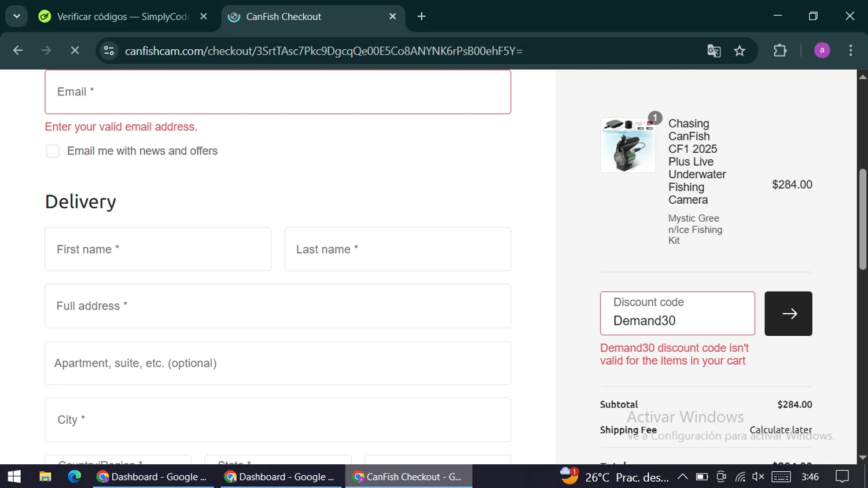Click the page vertical scrollbar thumb
The image size is (868, 488).
[863, 219]
